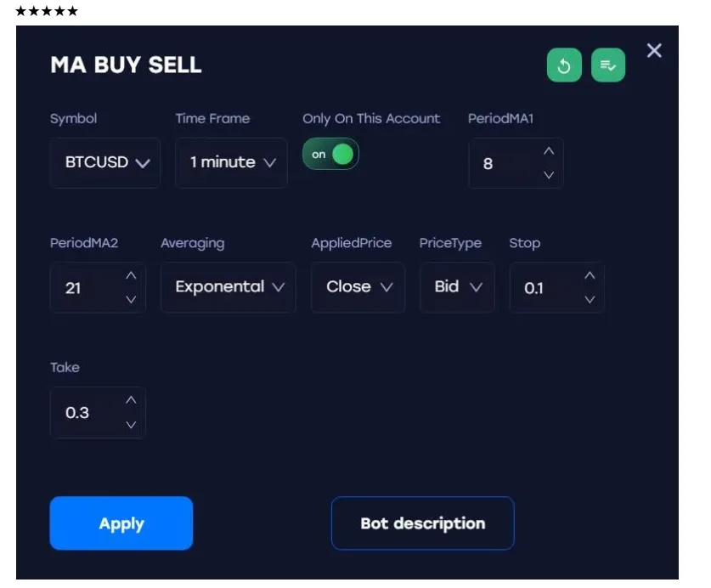Click the green reset settings icon
This screenshot has width=711, height=588.
[x=564, y=65]
